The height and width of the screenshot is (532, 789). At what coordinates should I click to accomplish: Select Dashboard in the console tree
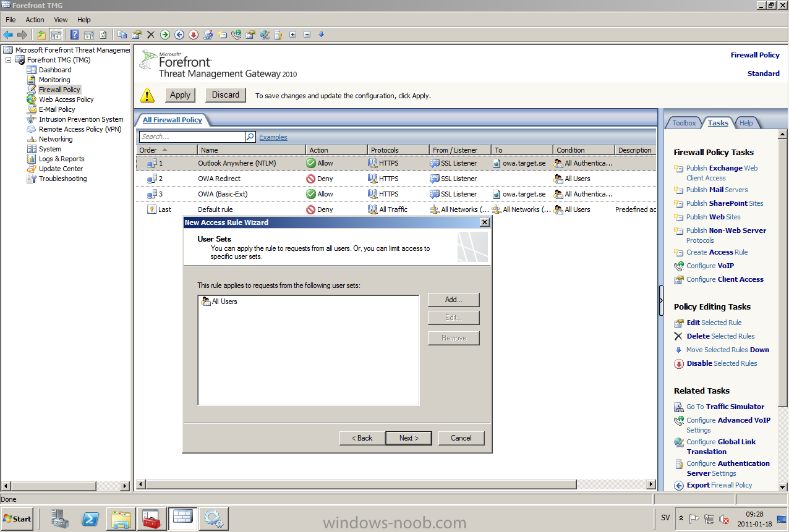pos(55,70)
